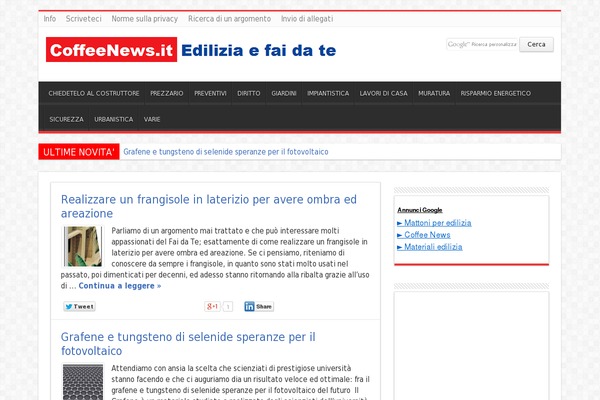Open the Varie menu item
This screenshot has height=400, width=600.
[152, 119]
